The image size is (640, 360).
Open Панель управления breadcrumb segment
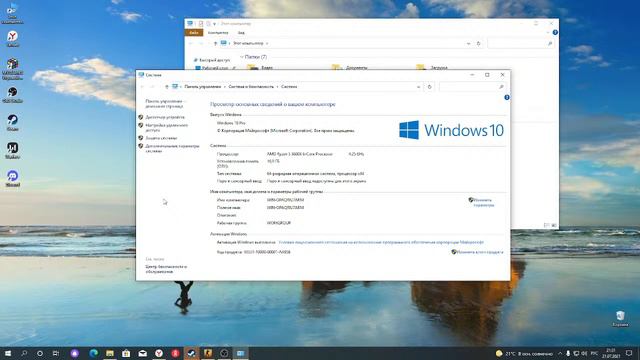(x=202, y=87)
